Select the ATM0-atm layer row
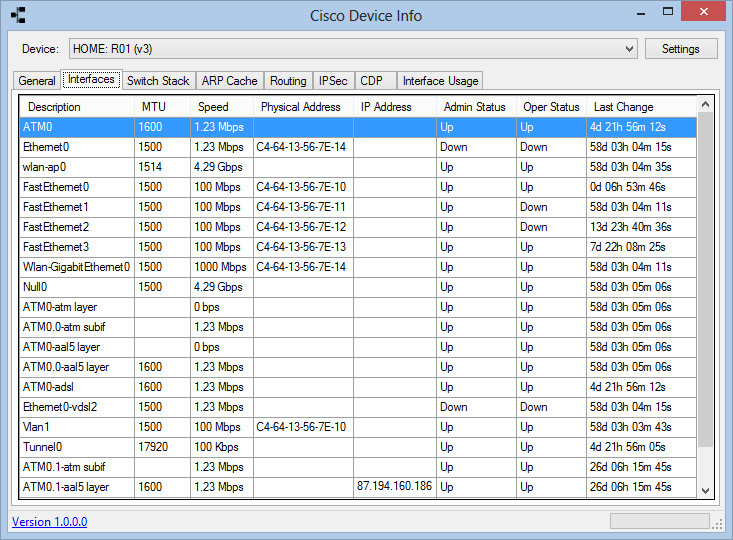This screenshot has width=733, height=540. [358, 307]
